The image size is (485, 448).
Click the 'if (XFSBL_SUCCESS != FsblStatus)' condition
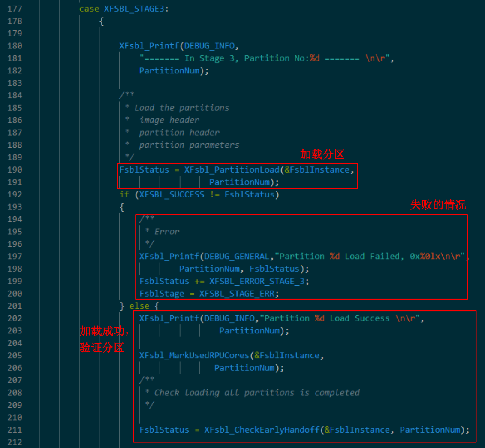199,194
